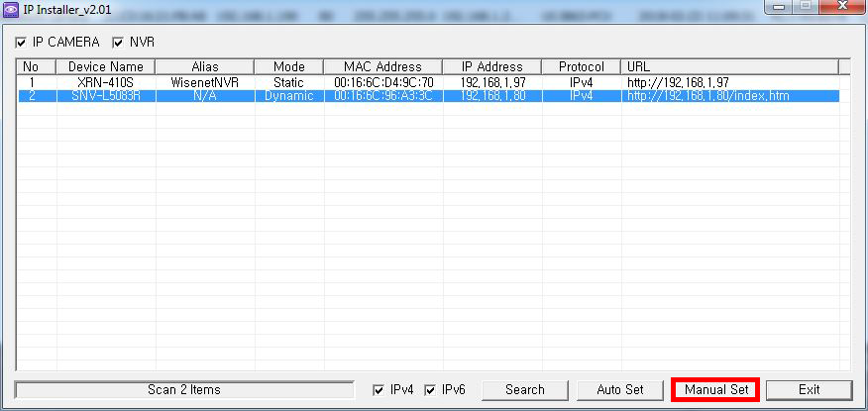
Task: Click the WisenetNVR alias cell
Action: tap(205, 83)
